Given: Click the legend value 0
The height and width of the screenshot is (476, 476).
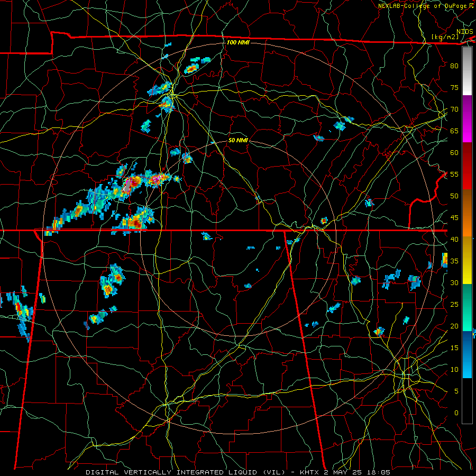Looking at the screenshot, I should 456,413.
